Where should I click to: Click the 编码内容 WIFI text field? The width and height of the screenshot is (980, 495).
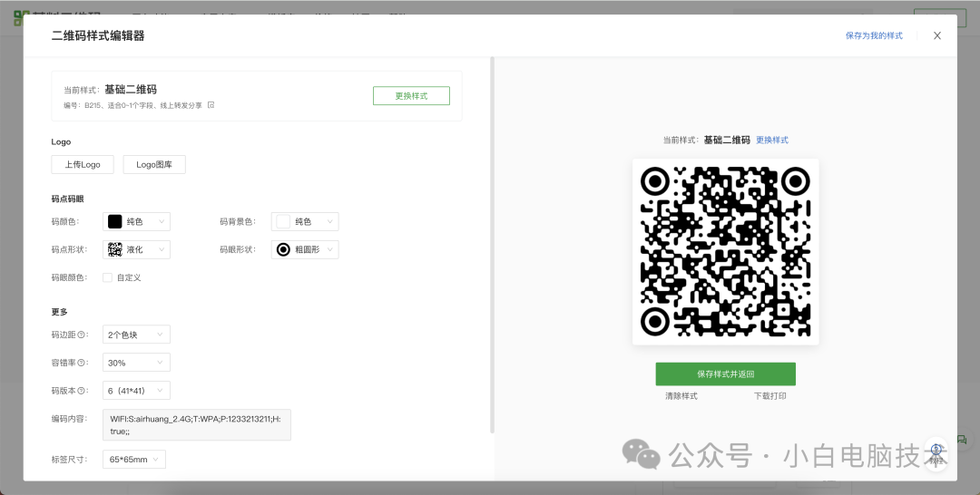(197, 425)
